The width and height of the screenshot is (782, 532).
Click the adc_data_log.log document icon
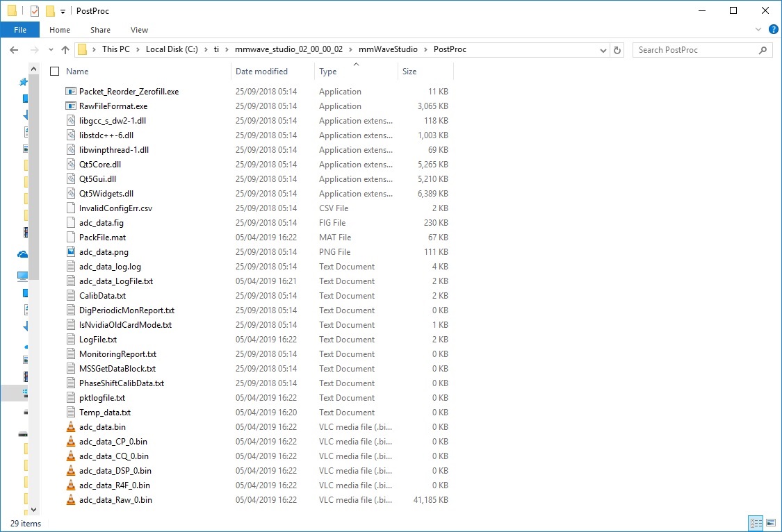[x=71, y=267]
